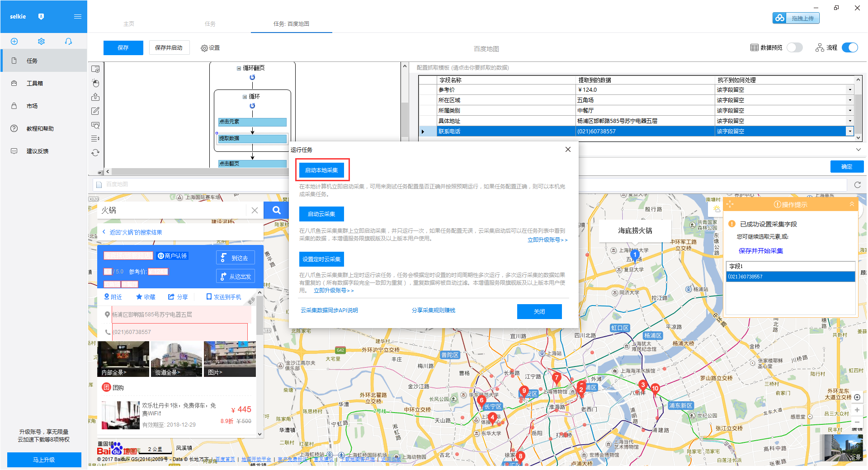This screenshot has width=868, height=470.
Task: Collapse the 循环翻页 node
Action: click(x=239, y=68)
